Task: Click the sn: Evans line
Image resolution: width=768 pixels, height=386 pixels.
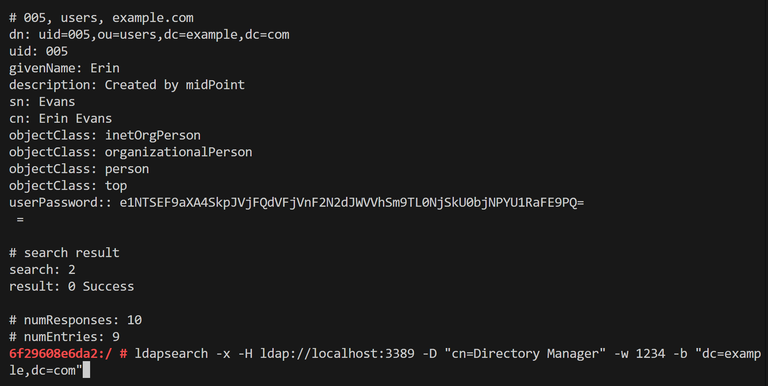Action: (42, 102)
